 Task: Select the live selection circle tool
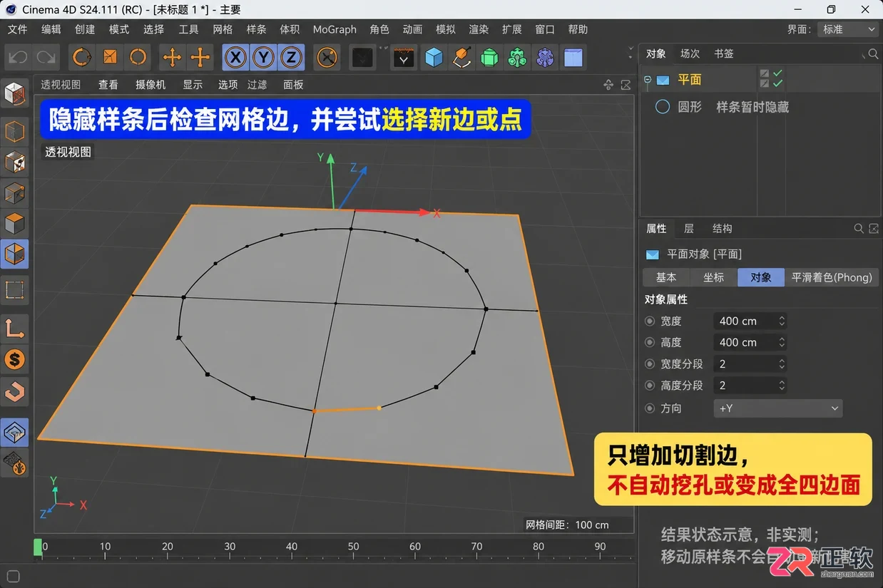tap(83, 57)
